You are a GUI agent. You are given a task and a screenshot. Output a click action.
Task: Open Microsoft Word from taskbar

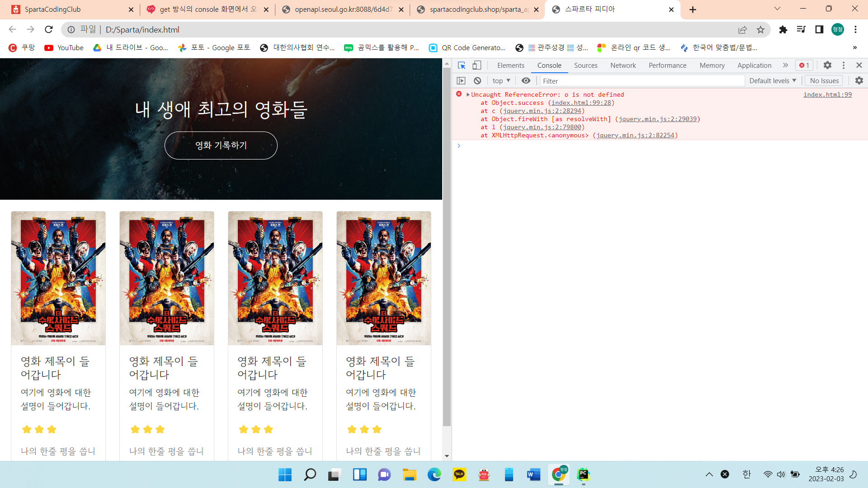point(533,474)
